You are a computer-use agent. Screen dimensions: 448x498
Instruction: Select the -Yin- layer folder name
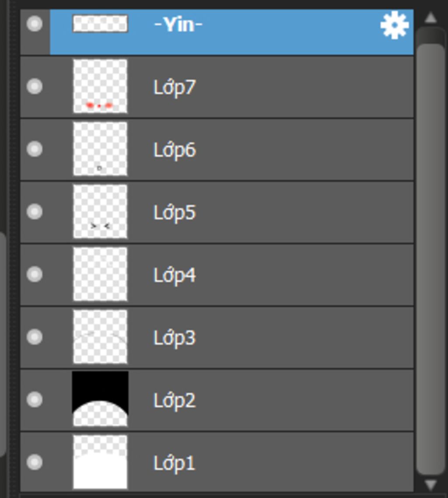(x=178, y=24)
